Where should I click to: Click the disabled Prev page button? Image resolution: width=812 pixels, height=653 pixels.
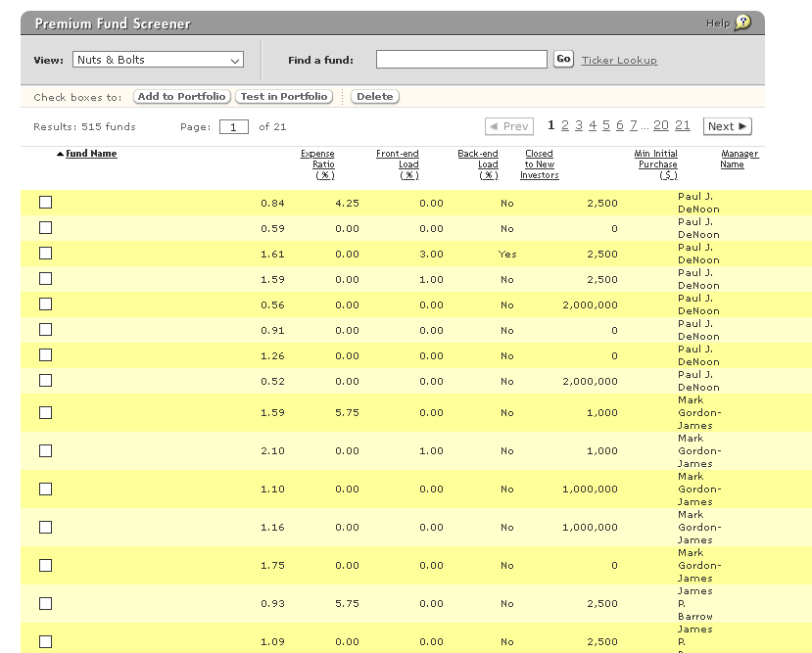click(508, 126)
